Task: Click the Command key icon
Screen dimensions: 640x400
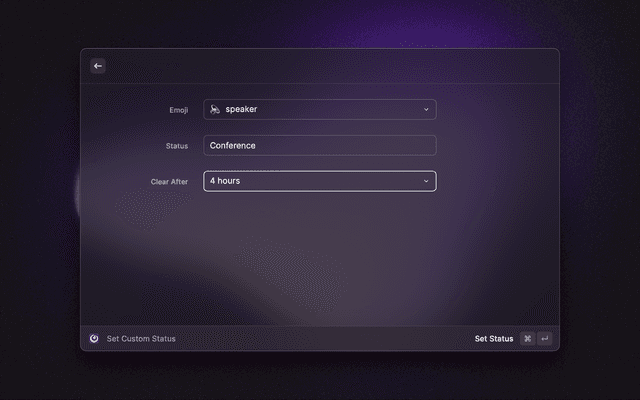Action: (528, 339)
